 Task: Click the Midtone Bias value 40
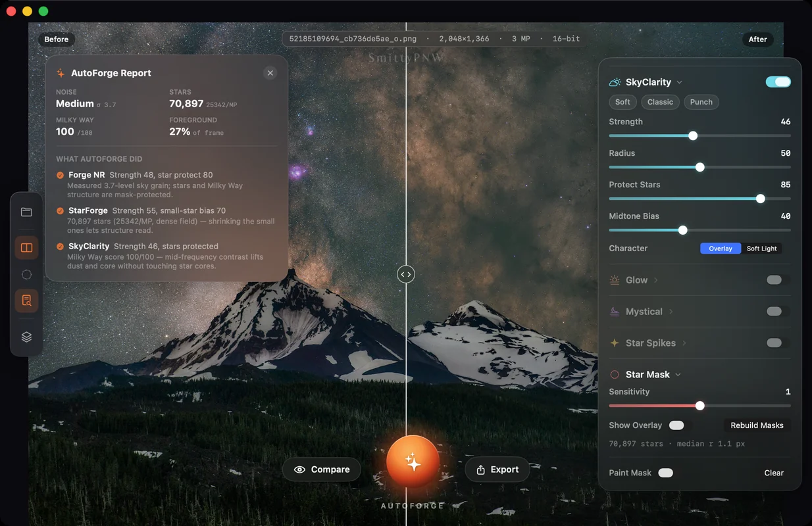tap(786, 216)
